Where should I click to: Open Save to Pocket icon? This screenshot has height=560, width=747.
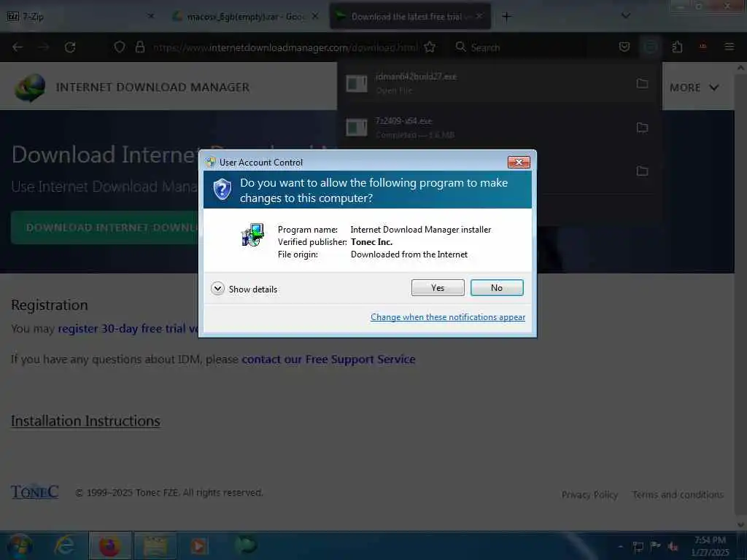tap(624, 47)
